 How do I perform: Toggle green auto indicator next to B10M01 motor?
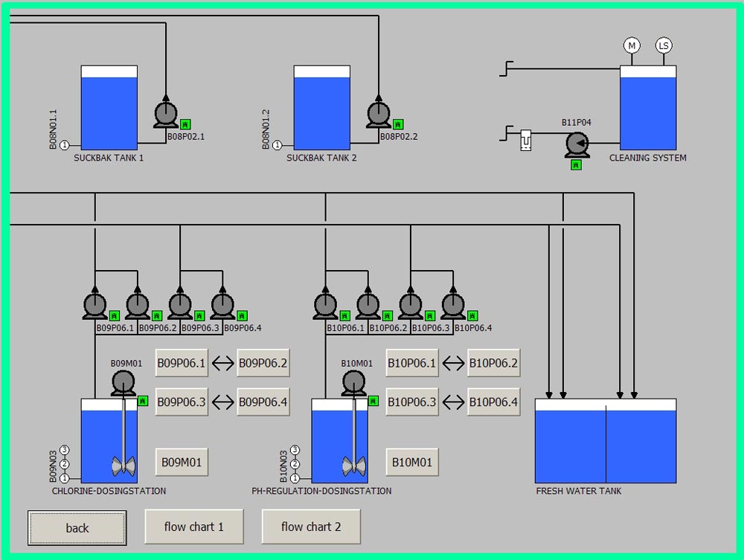[x=373, y=401]
